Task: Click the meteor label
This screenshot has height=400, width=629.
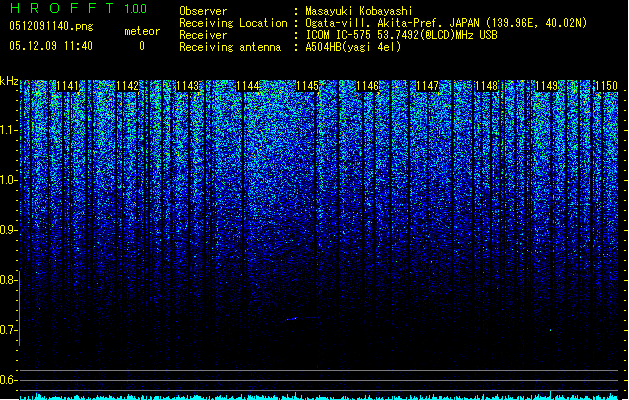Action: click(142, 31)
